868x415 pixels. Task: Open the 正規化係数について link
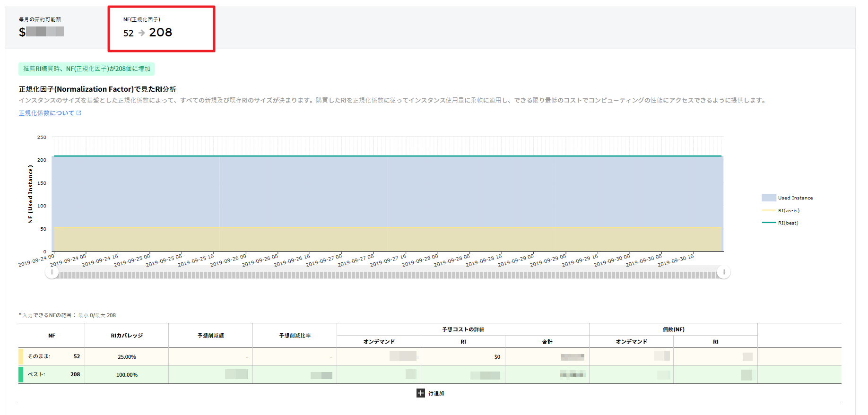click(46, 113)
